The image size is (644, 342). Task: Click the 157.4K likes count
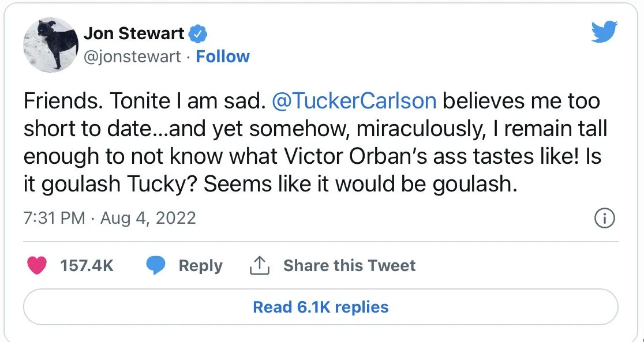point(87,265)
